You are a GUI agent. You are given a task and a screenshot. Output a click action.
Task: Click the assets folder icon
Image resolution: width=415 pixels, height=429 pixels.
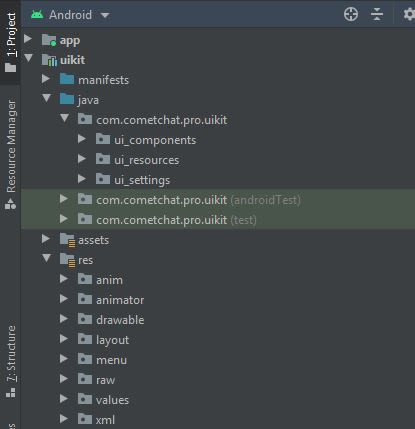[x=67, y=240]
